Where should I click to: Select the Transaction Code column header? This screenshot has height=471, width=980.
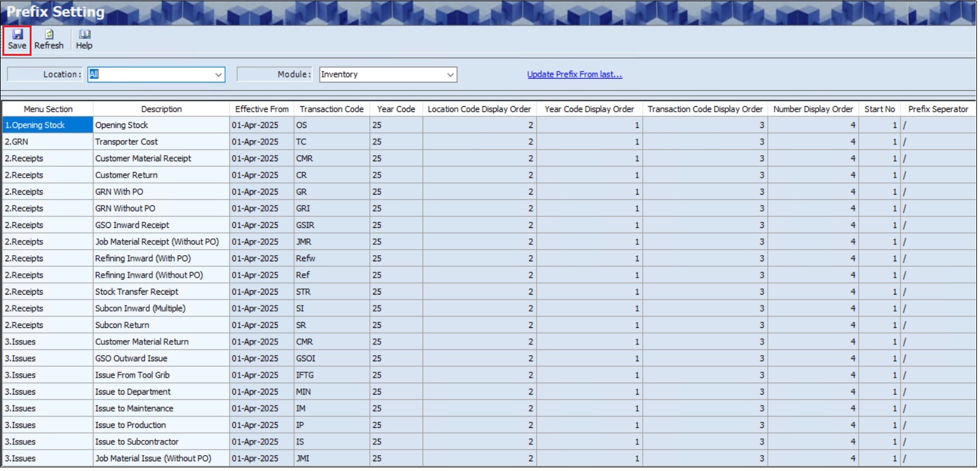point(331,109)
